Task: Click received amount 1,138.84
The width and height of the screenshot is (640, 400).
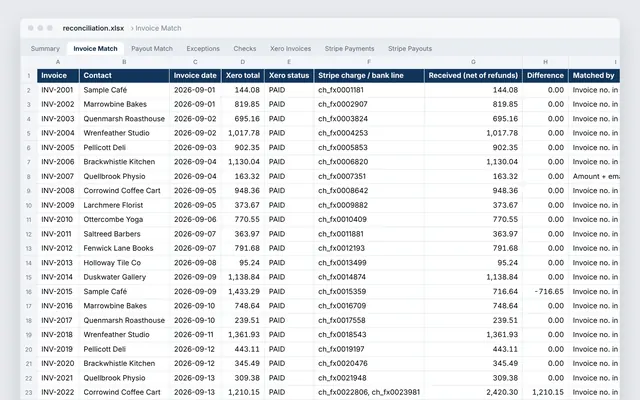Action: [x=473, y=278]
